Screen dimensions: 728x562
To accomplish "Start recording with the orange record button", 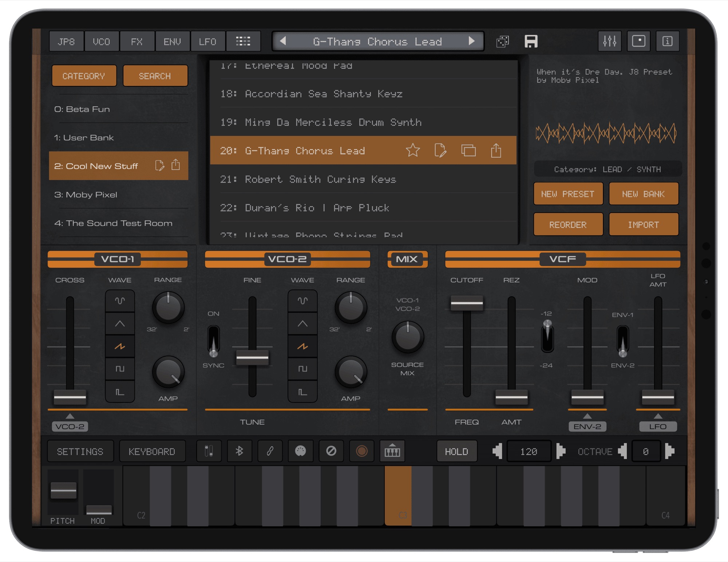I will click(361, 451).
